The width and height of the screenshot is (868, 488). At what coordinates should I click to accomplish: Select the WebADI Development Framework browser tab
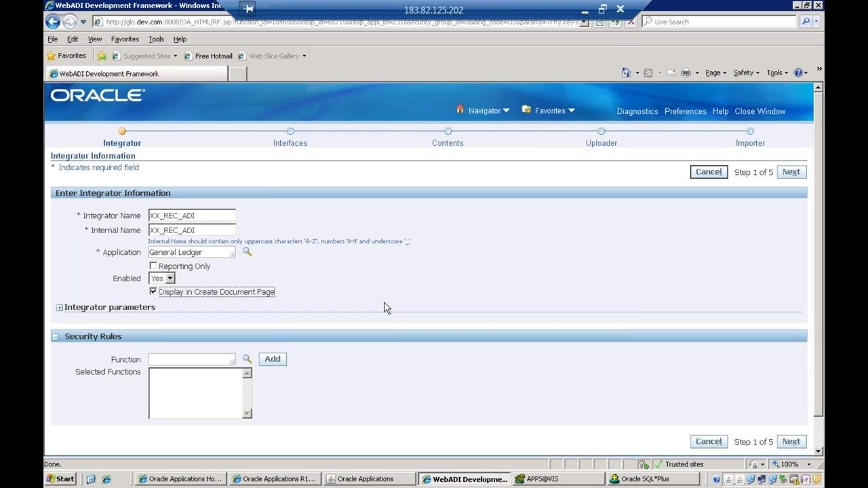point(137,74)
